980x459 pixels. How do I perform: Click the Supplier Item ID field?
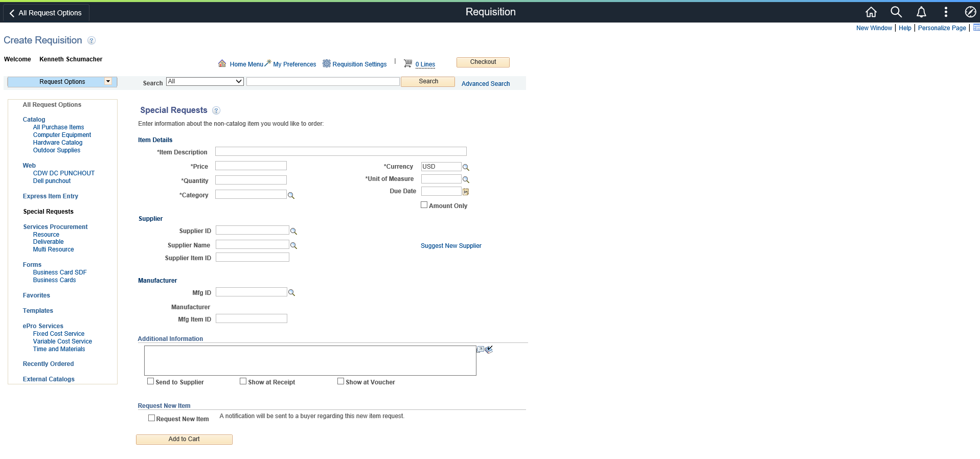pyautogui.click(x=253, y=257)
